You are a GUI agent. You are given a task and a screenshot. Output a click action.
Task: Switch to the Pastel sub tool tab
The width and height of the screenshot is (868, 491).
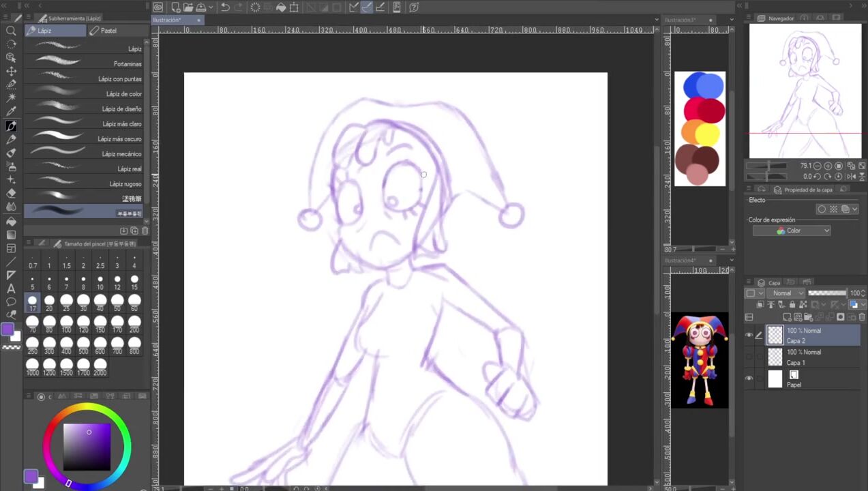coord(109,31)
